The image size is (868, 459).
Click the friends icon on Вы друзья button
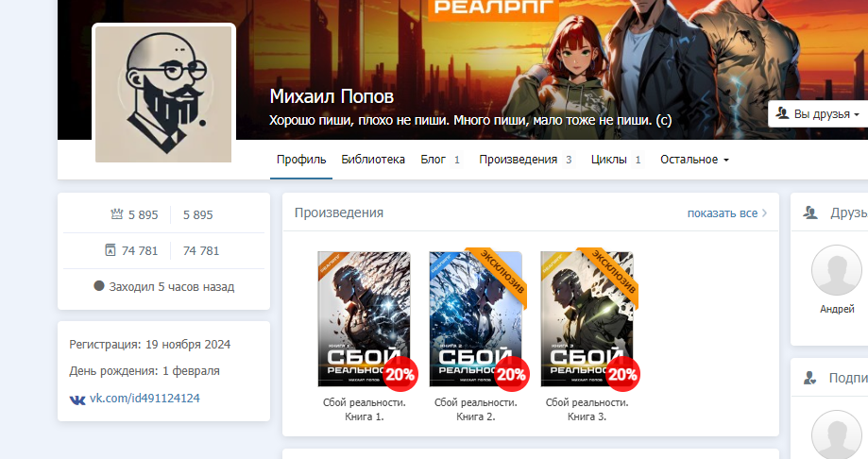click(x=782, y=113)
